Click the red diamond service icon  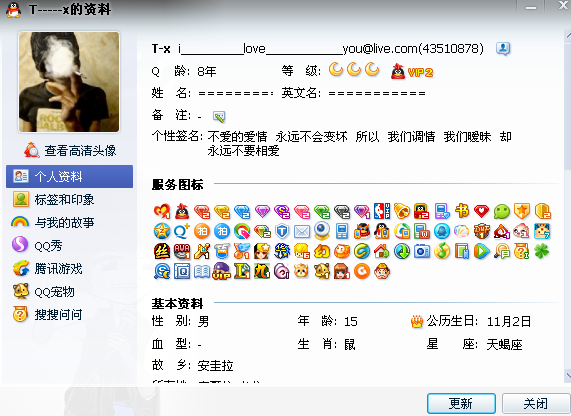[x=202, y=211]
